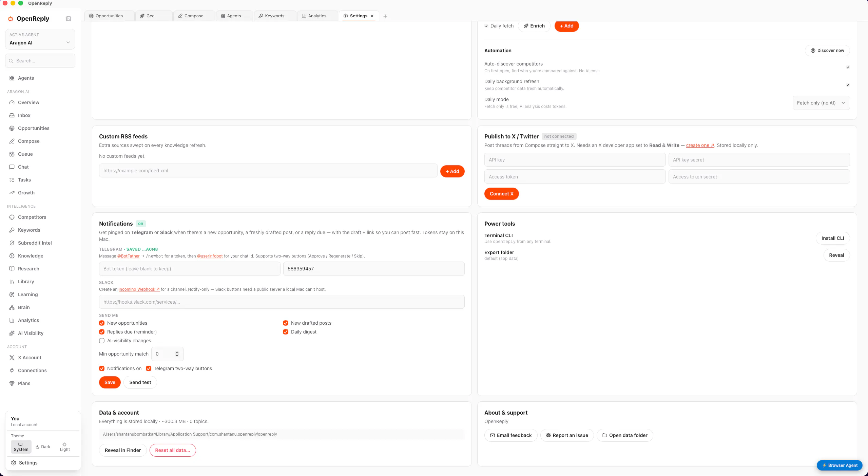Image resolution: width=868 pixels, height=476 pixels.
Task: Toggle New drafted posts checkbox
Action: point(286,323)
